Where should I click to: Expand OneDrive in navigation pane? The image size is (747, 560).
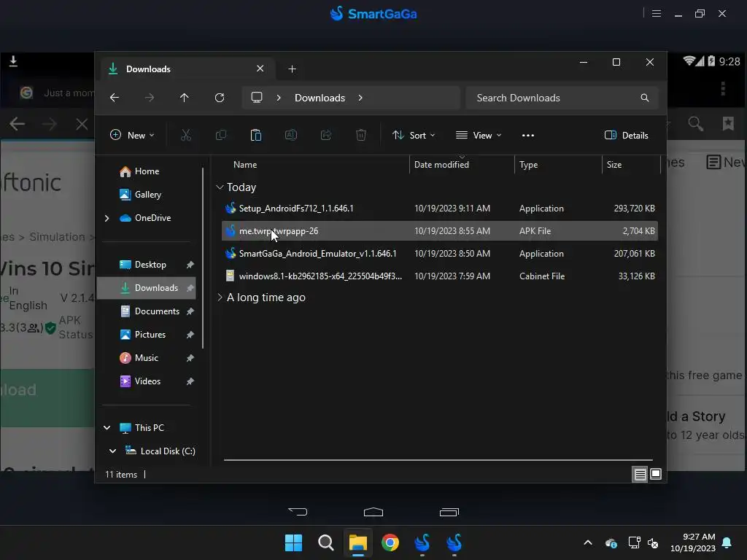pos(107,218)
